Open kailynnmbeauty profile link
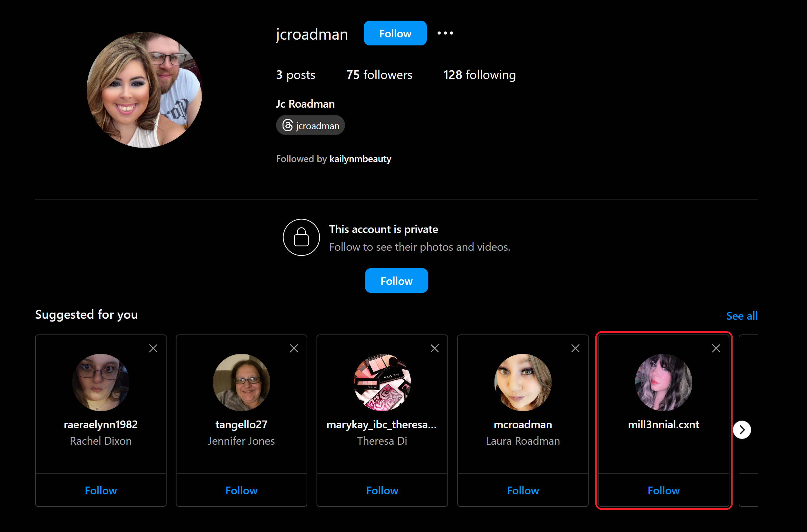The width and height of the screenshot is (807, 532). coord(360,159)
